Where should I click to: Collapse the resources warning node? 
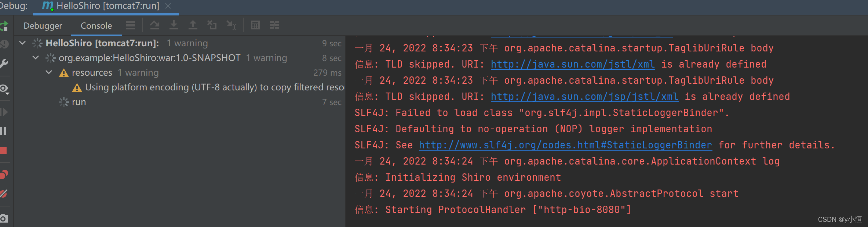pyautogui.click(x=49, y=72)
